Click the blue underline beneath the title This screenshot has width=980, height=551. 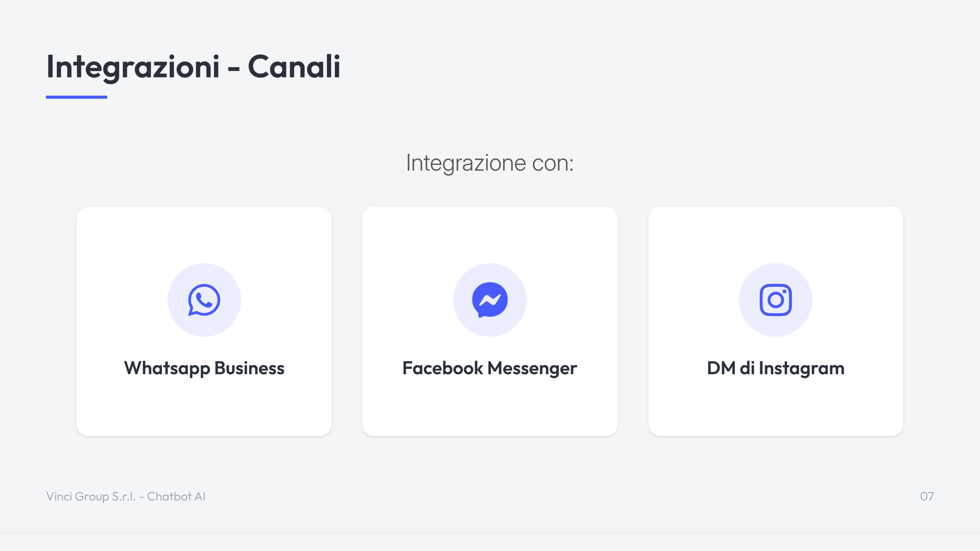point(77,97)
